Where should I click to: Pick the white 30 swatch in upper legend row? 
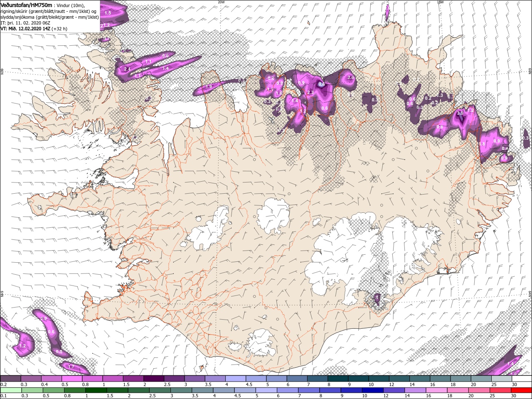click(x=522, y=379)
